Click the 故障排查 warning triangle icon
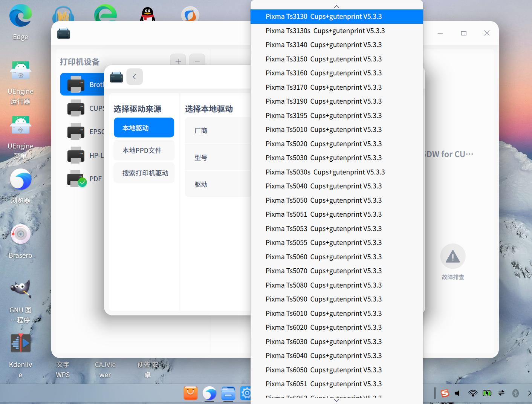The height and width of the screenshot is (404, 532). pos(453,256)
